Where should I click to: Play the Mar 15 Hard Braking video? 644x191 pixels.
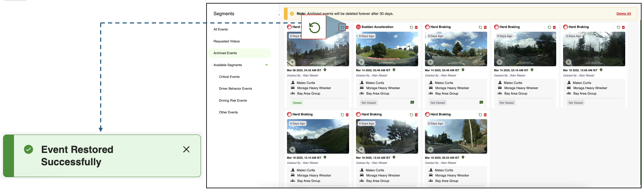point(499,62)
